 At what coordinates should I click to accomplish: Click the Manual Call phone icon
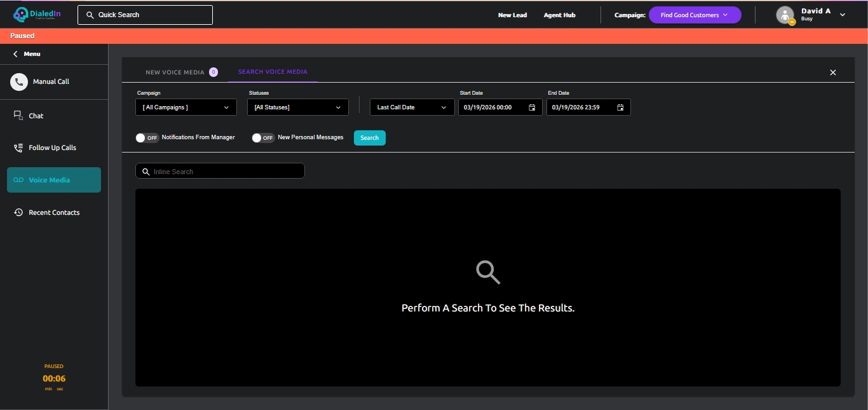click(19, 81)
